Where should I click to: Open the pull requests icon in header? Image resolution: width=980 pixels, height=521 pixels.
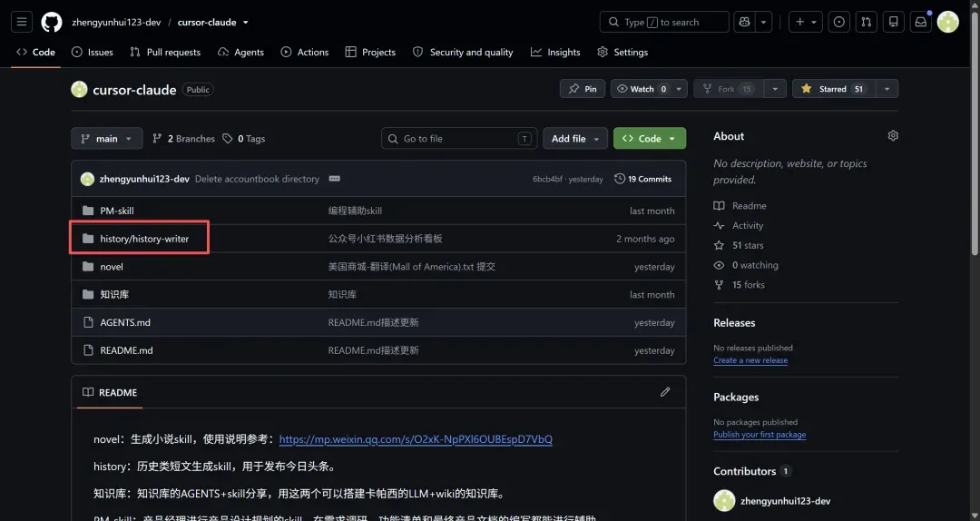pos(867,22)
